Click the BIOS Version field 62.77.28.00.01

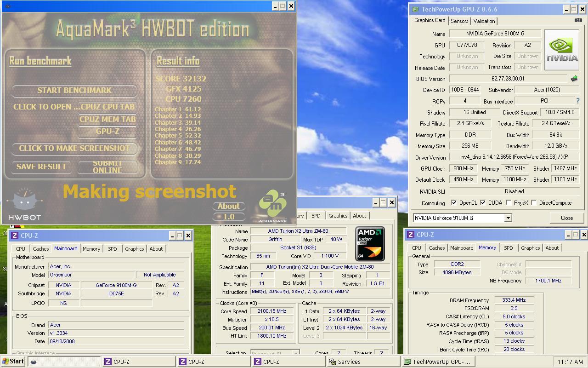tap(508, 79)
